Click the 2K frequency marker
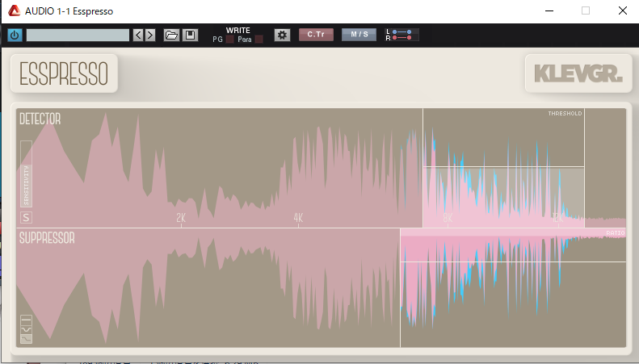 [x=181, y=218]
